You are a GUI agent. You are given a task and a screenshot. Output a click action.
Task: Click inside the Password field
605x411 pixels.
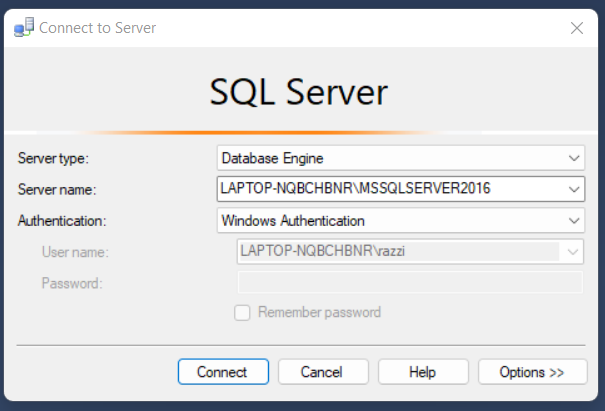[x=410, y=282]
